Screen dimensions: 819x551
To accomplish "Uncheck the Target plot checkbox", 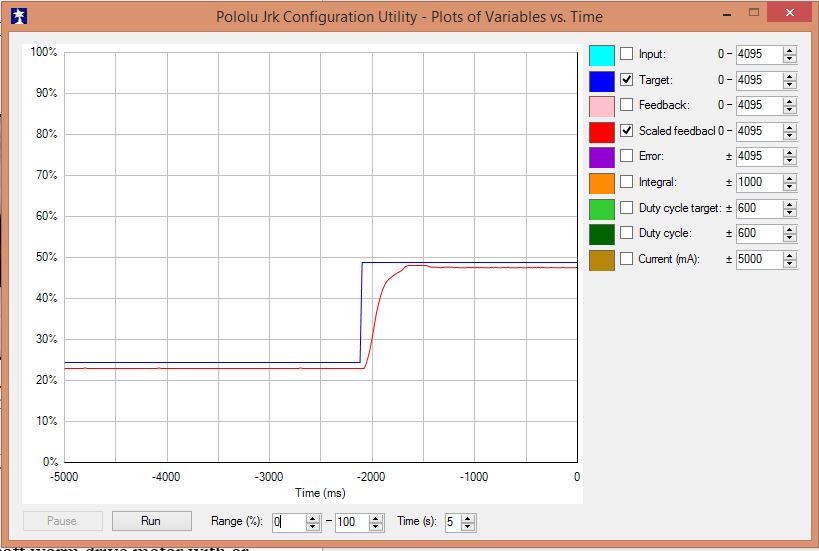I will [626, 79].
